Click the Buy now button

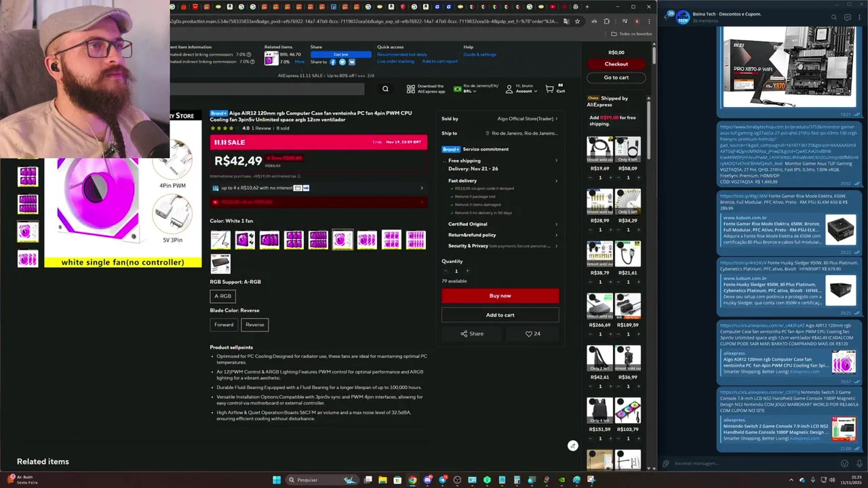tap(500, 296)
